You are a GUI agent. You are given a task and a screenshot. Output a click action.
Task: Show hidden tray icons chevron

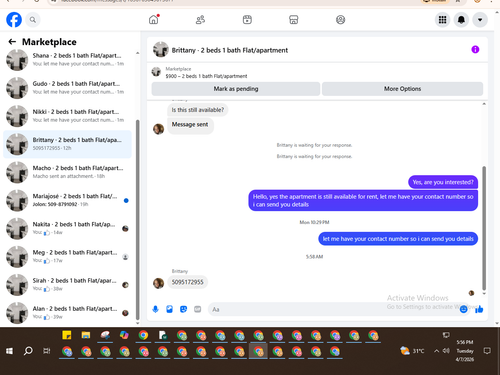coord(436,351)
